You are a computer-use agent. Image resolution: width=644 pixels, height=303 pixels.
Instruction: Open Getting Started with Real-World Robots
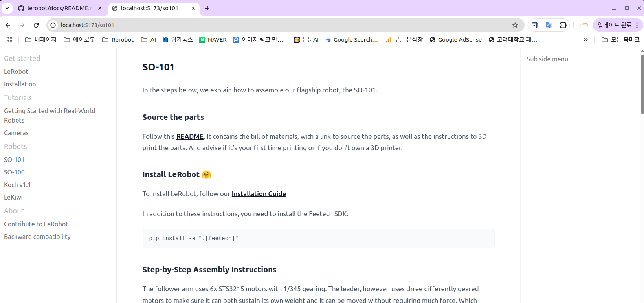pos(50,116)
